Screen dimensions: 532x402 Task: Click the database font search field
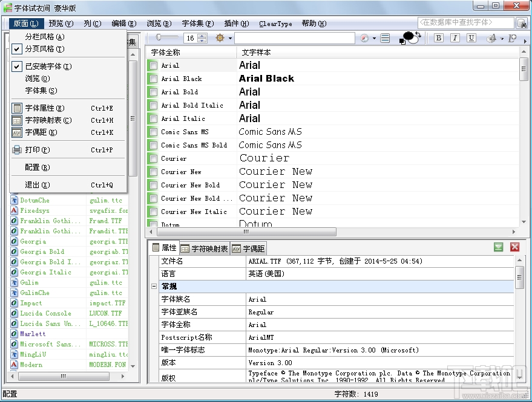coord(466,23)
